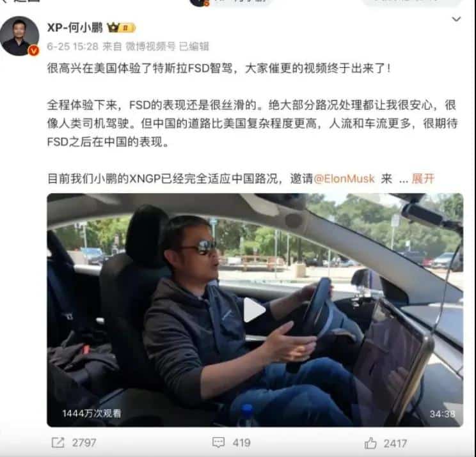476x457 pixels.
Task: Click the post timestamp 6-25 15:28
Action: coord(72,47)
